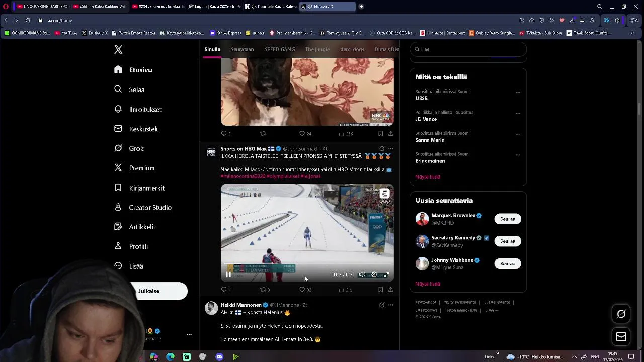This screenshot has height=362, width=644.
Task: Click Näytä lisää under trends
Action: [x=428, y=177]
